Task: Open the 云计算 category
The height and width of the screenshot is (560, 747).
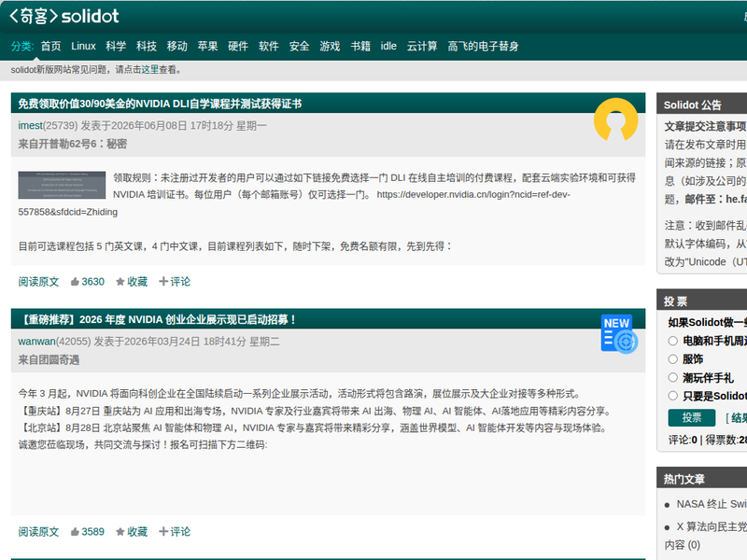Action: pos(422,46)
